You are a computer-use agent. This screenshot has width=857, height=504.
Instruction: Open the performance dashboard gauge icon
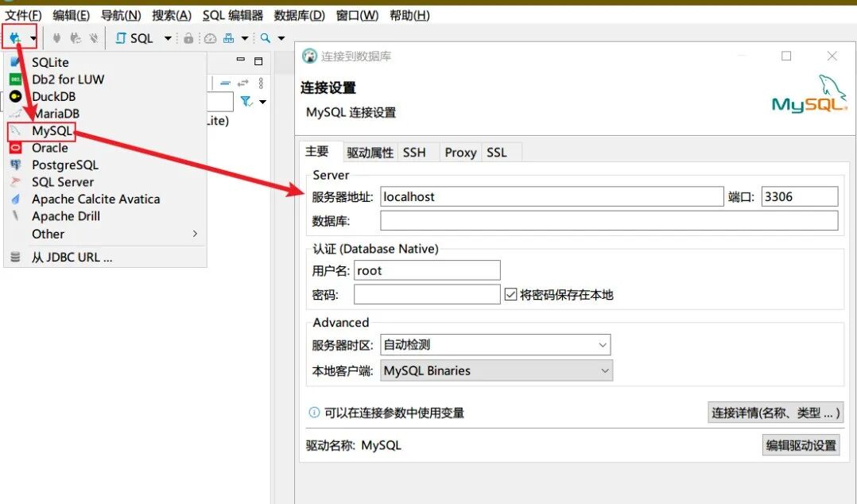(208, 37)
